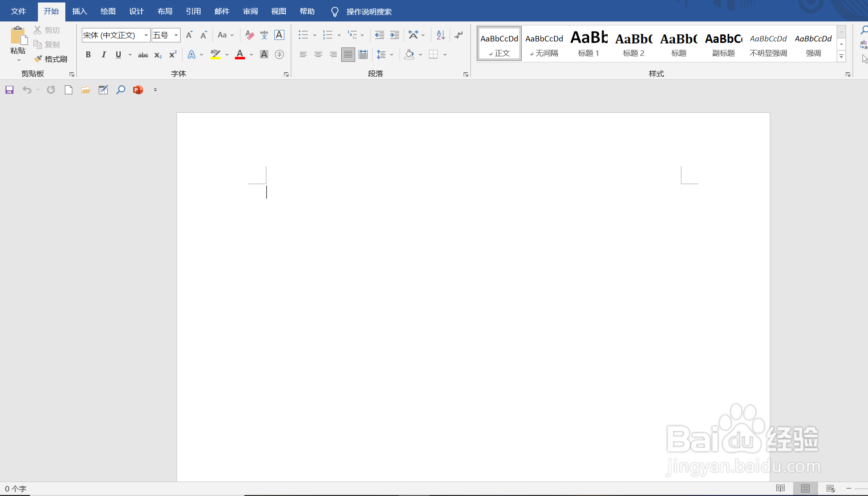Toggle justify alignment

[348, 54]
